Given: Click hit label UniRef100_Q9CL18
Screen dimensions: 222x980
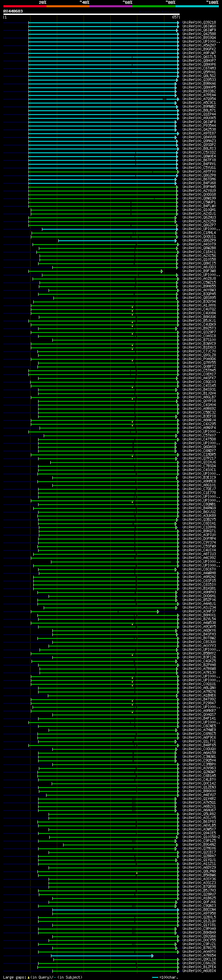Looking at the screenshot, I should 199,959.
